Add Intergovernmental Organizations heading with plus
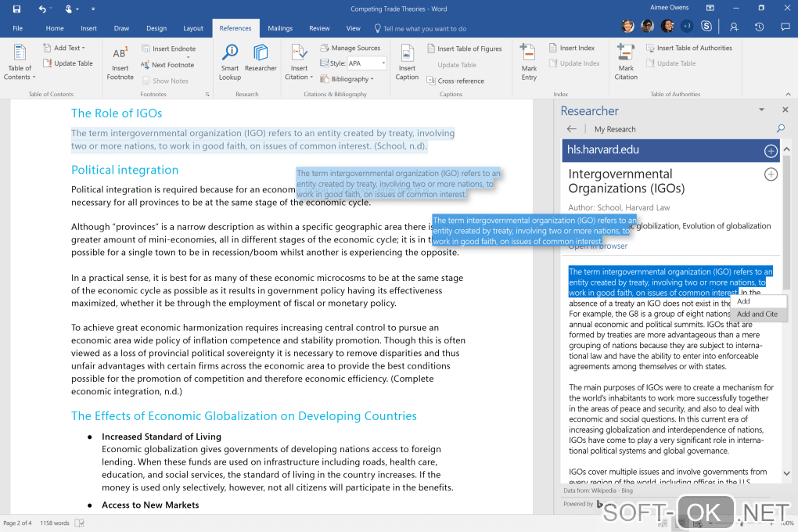The height and width of the screenshot is (532, 798). (x=771, y=174)
